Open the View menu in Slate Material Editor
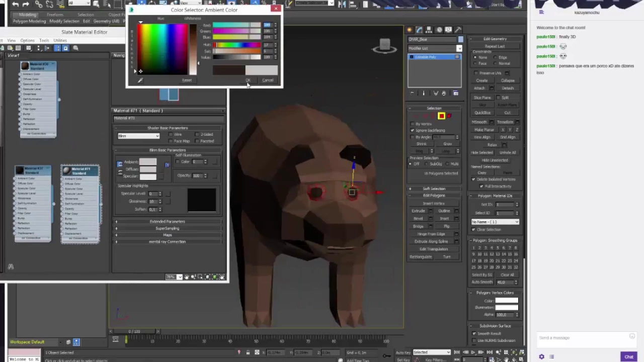Image resolution: width=644 pixels, height=362 pixels. click(11, 40)
